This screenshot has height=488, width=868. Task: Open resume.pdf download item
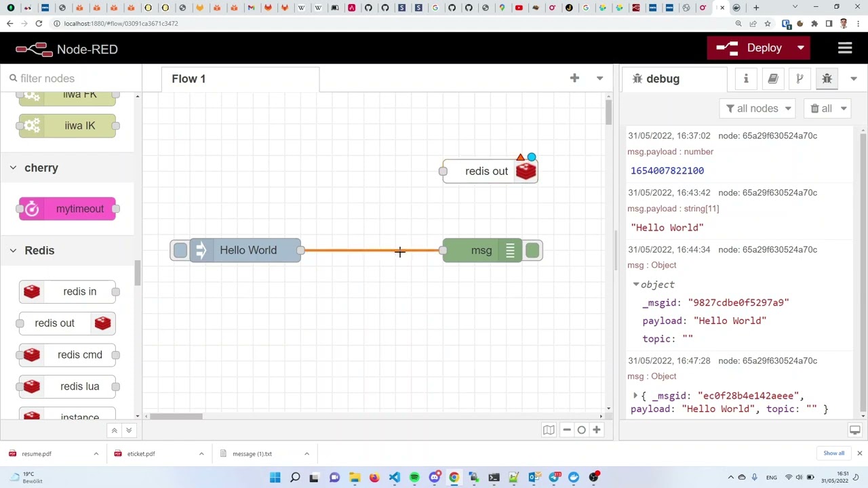pyautogui.click(x=37, y=454)
